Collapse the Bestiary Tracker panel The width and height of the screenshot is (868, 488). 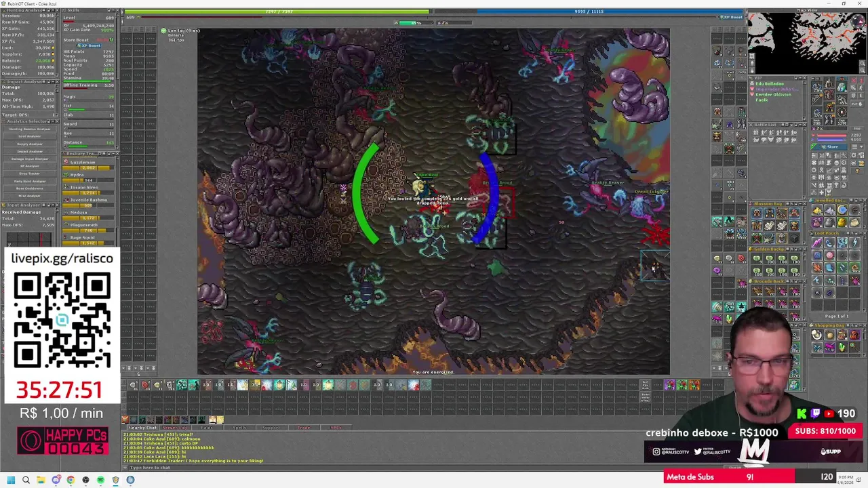coord(113,154)
